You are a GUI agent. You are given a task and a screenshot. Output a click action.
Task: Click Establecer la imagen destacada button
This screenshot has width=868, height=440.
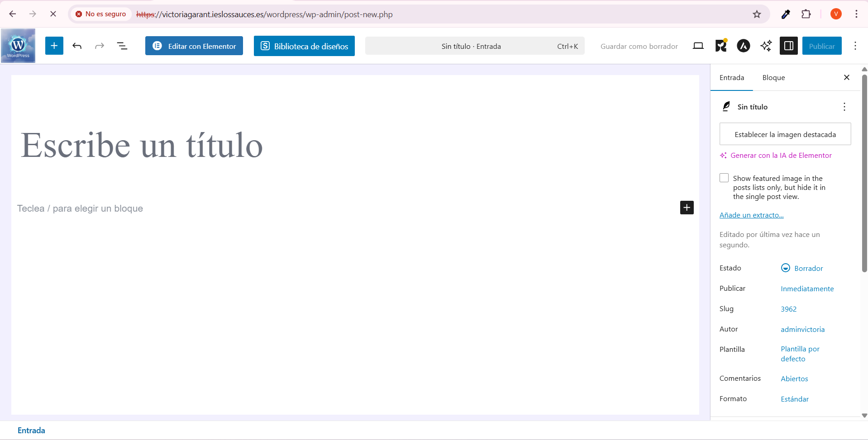pos(785,134)
